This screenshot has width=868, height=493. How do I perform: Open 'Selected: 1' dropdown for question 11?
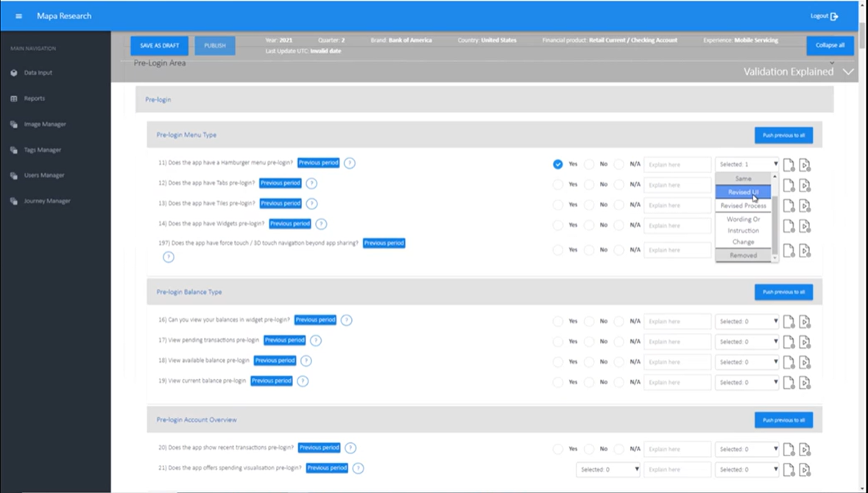coord(747,164)
